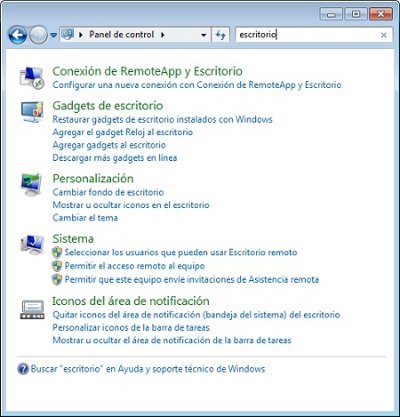Close the Control Panel window
Screen dimensions: 400x417
(x=381, y=14)
